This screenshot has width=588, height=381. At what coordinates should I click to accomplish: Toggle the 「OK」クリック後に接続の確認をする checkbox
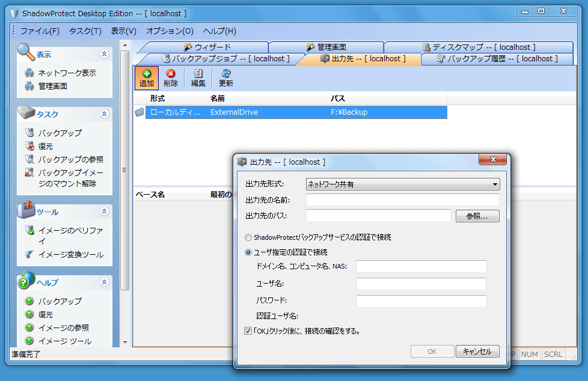(x=248, y=331)
